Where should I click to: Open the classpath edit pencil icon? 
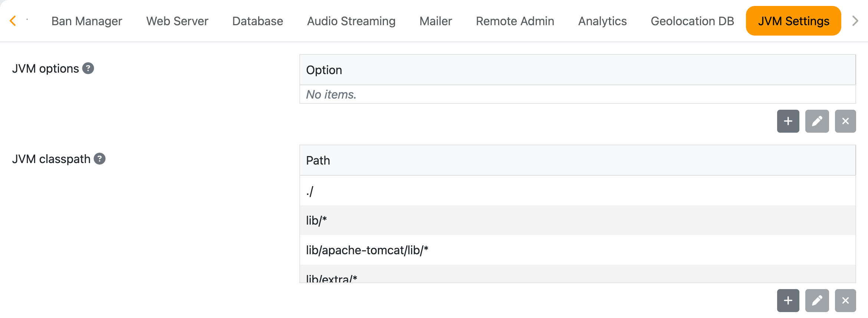coord(817,300)
